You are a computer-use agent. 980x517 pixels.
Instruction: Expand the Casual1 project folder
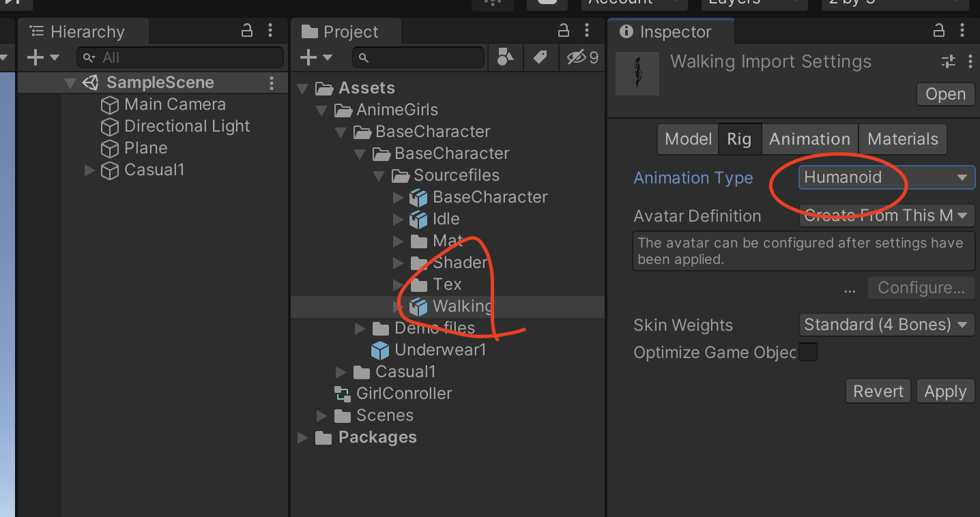(x=341, y=372)
